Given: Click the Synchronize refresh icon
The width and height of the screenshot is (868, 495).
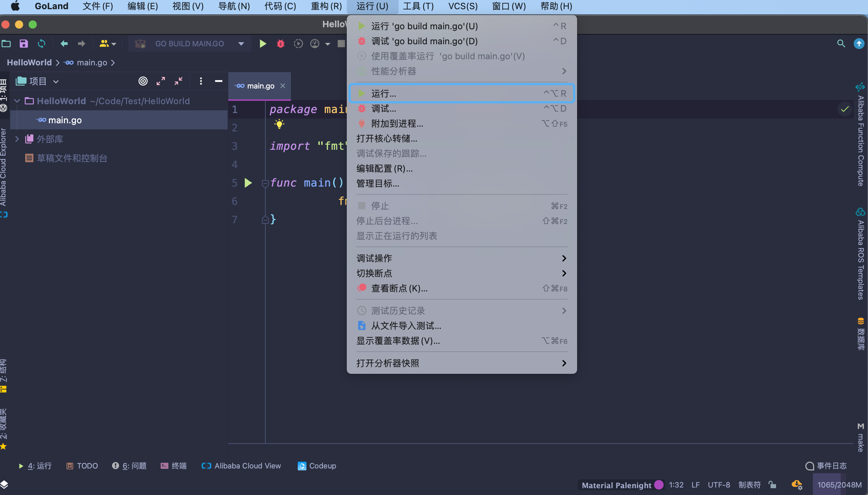Looking at the screenshot, I should [42, 44].
